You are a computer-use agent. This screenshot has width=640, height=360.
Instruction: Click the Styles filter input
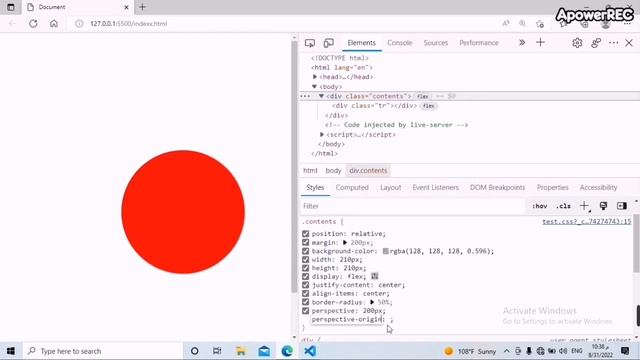coord(412,206)
